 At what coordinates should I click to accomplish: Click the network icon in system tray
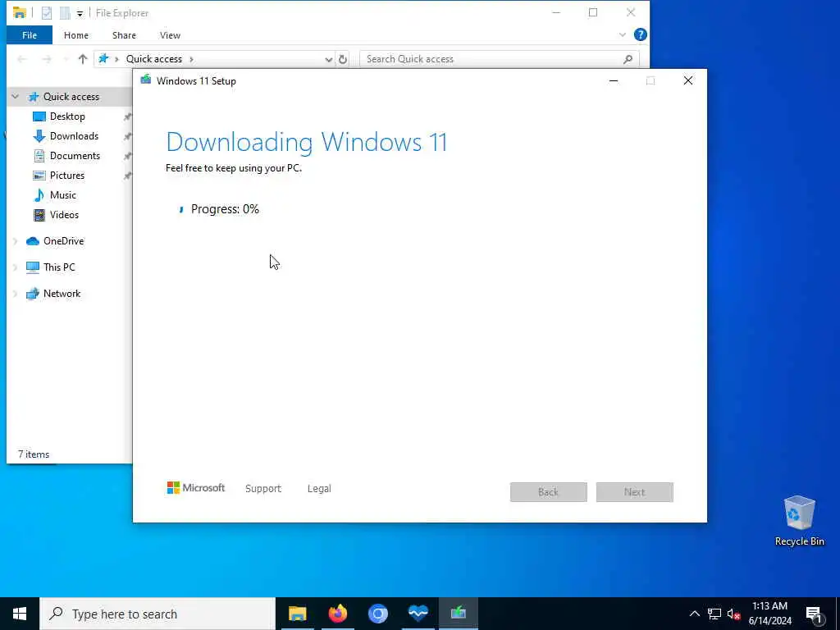click(714, 614)
